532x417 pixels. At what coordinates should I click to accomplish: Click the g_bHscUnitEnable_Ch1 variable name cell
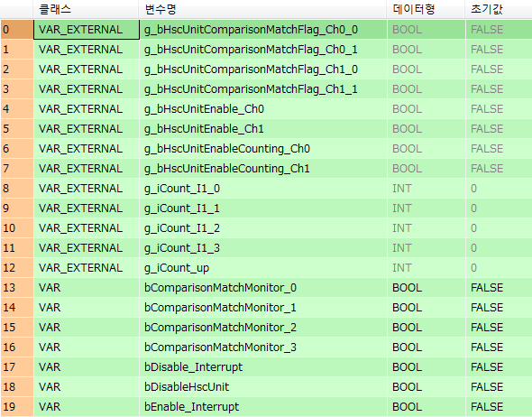[x=263, y=129]
